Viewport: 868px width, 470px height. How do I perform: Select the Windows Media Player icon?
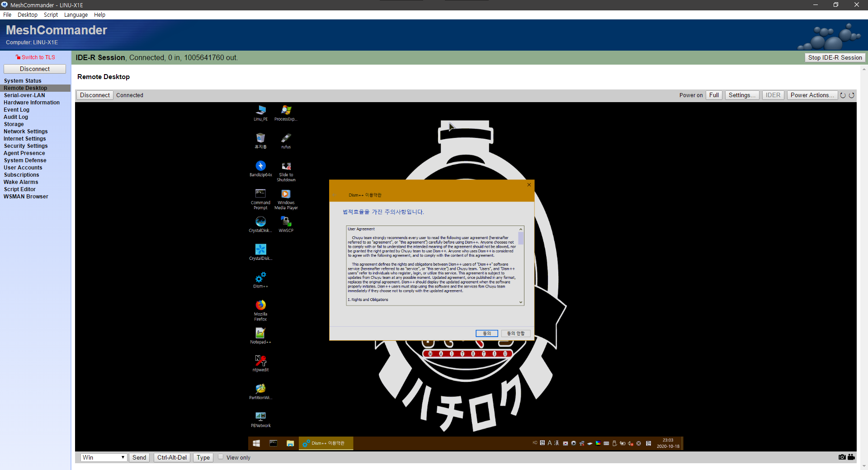(x=286, y=199)
